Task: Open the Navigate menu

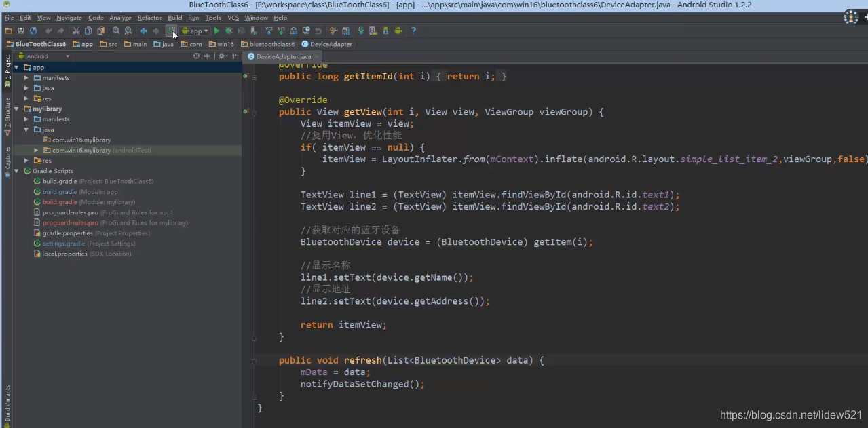Action: click(69, 18)
